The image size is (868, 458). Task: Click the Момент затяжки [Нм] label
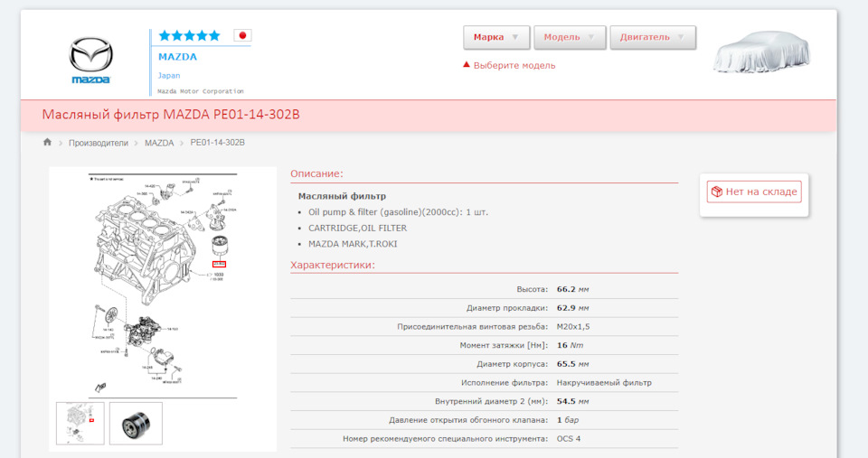click(x=504, y=345)
